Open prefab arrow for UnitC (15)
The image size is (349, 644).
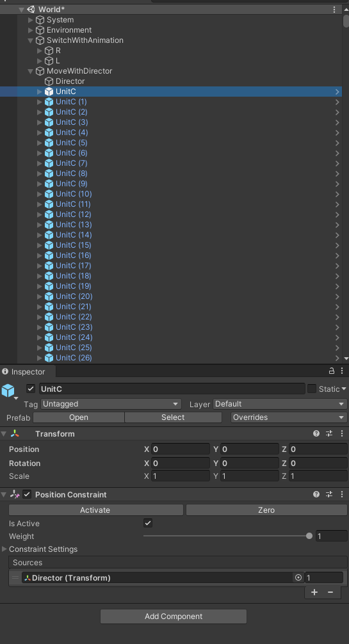(337, 245)
